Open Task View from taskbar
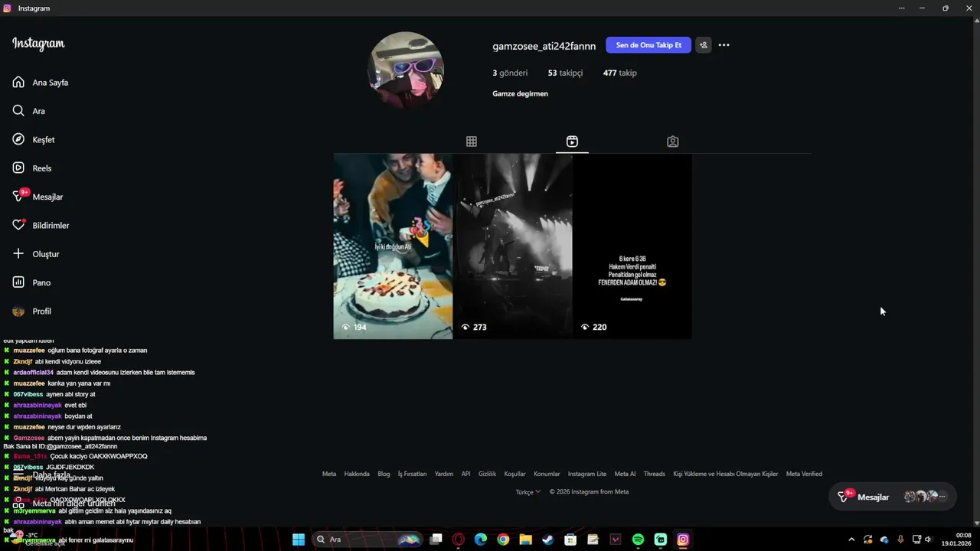The image size is (980, 551). click(x=436, y=540)
